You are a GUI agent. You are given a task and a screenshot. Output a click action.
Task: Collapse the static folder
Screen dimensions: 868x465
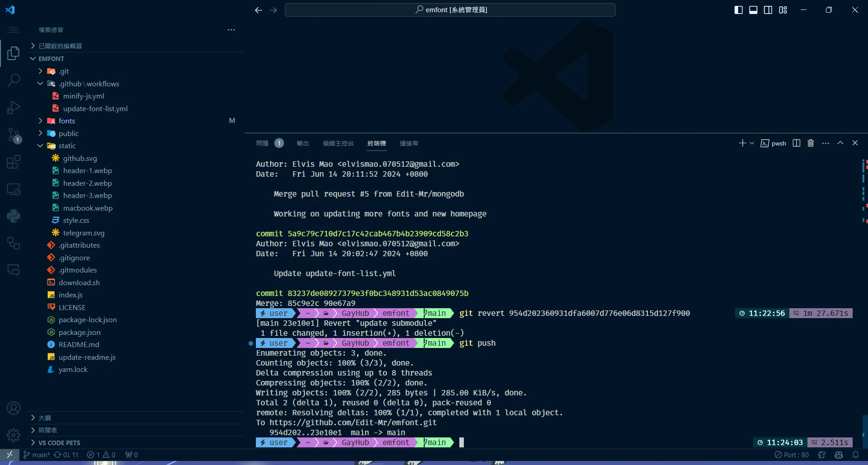(136, 146)
